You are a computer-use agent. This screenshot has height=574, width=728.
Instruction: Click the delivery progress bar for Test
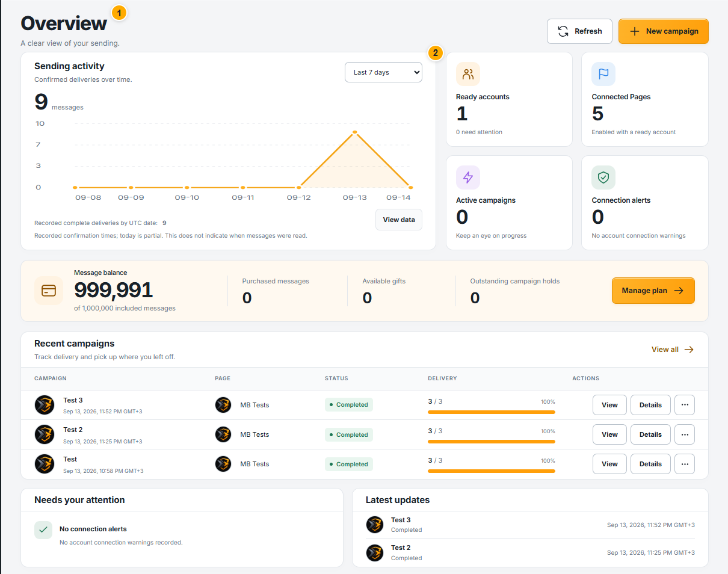point(492,471)
